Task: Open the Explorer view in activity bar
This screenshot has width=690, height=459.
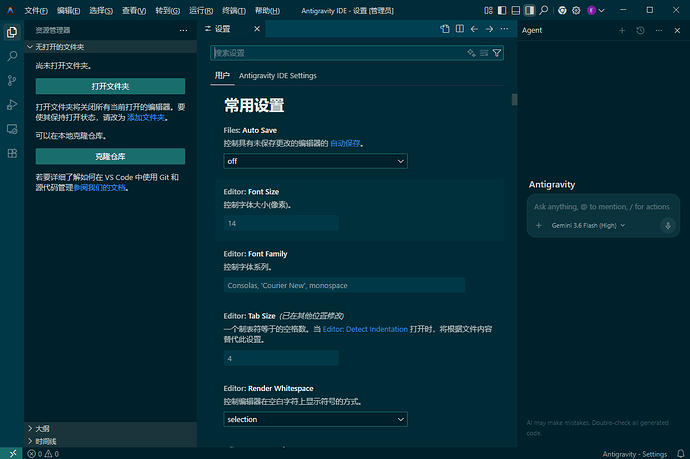Action: [12, 32]
